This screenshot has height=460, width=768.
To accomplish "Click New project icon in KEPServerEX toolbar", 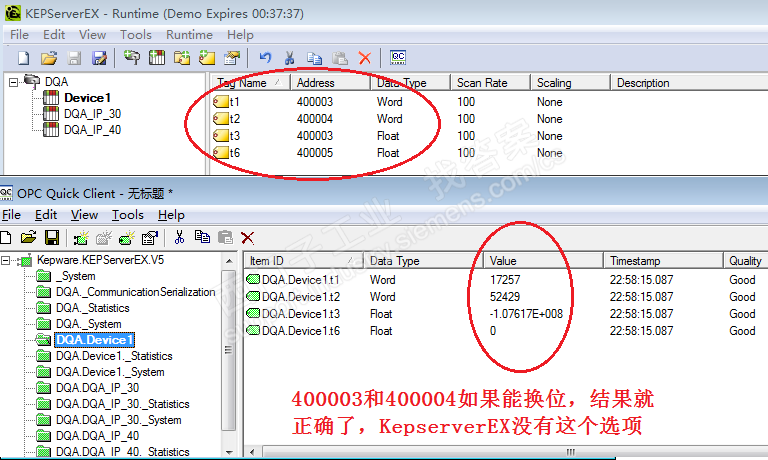I will [24, 58].
